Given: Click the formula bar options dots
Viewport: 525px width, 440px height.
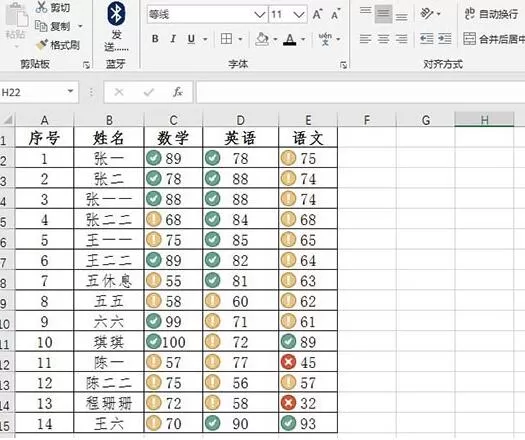Looking at the screenshot, I should click(91, 92).
